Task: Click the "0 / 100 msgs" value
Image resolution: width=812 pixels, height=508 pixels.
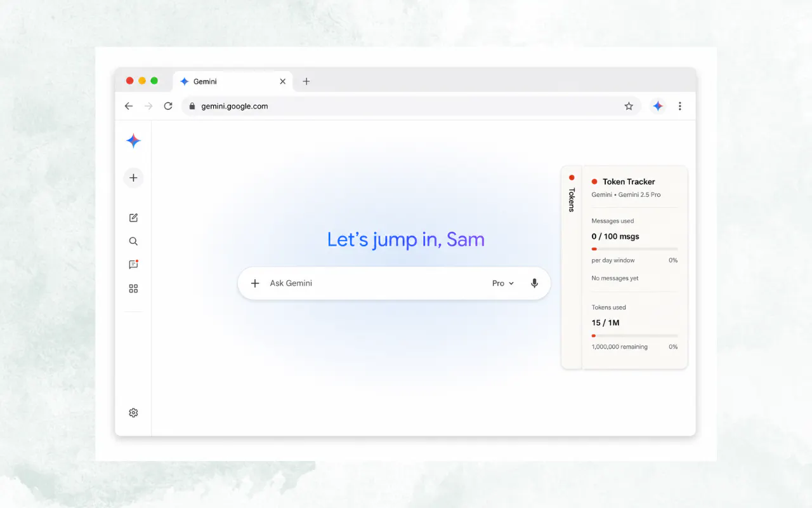Action: 615,236
